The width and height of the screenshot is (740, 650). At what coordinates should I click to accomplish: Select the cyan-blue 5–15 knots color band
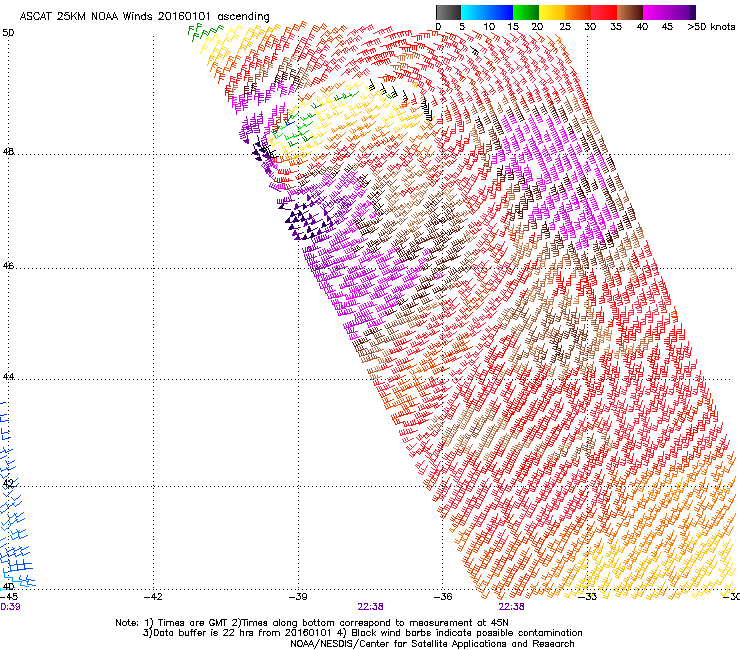487,12
